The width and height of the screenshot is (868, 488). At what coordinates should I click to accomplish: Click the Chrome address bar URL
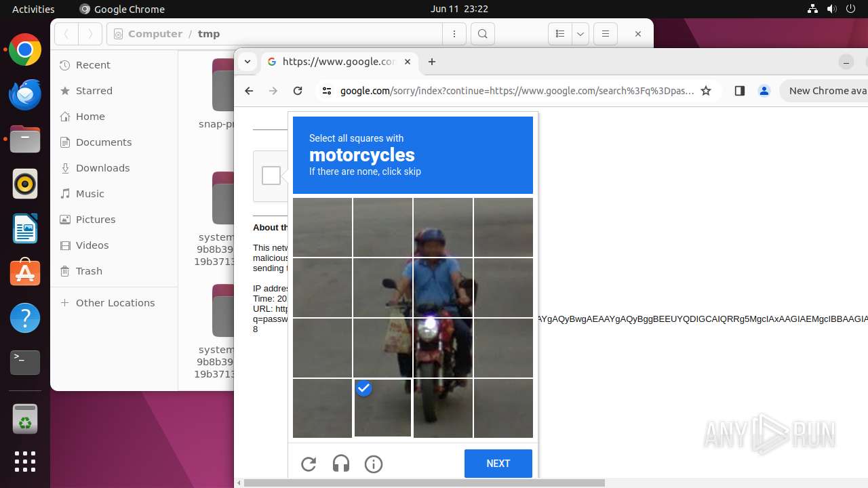click(x=517, y=91)
